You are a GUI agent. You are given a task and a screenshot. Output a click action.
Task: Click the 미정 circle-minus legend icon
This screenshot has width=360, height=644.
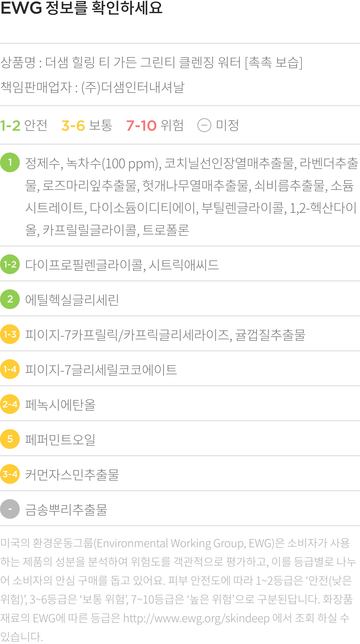tap(204, 125)
